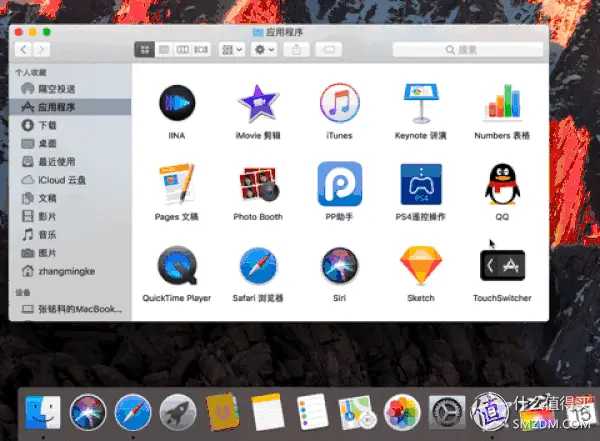This screenshot has width=600, height=441.
Task: Click the Share toolbar button
Action: tap(297, 50)
